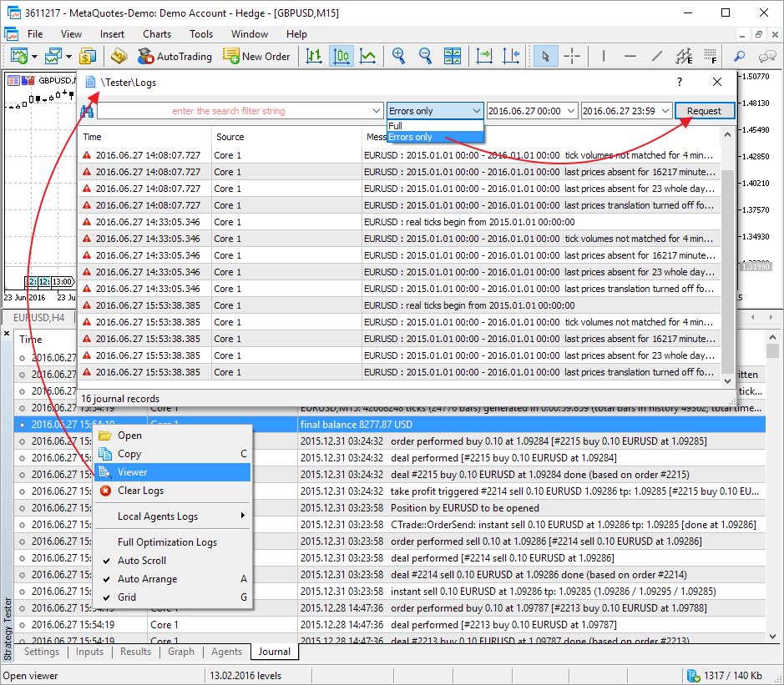Switch to the Settings tab
The width and height of the screenshot is (784, 685).
pyautogui.click(x=42, y=652)
